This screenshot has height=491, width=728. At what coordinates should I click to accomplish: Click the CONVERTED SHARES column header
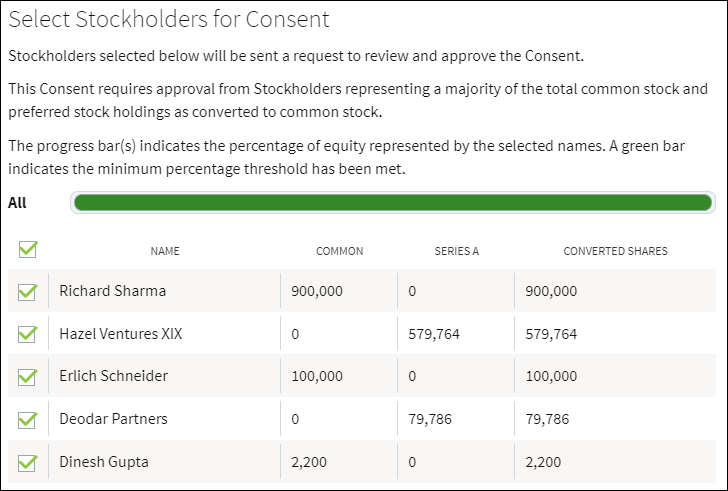(615, 251)
